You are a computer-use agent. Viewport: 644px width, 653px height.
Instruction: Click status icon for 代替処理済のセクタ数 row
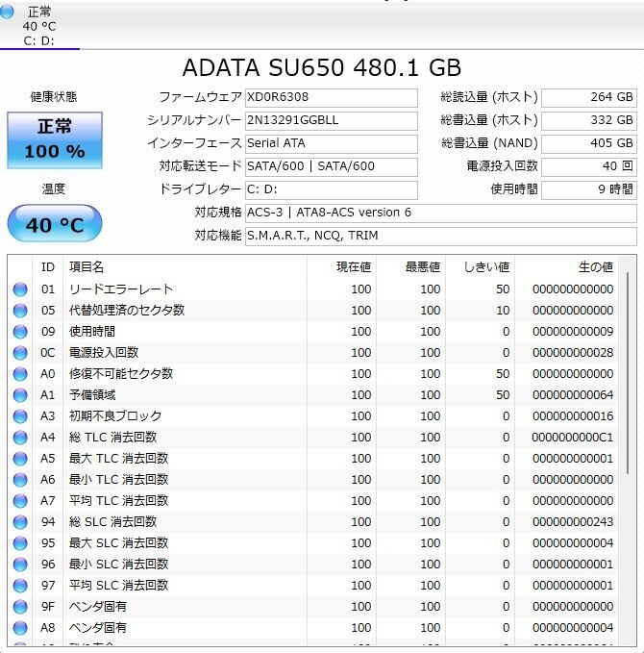pos(20,311)
